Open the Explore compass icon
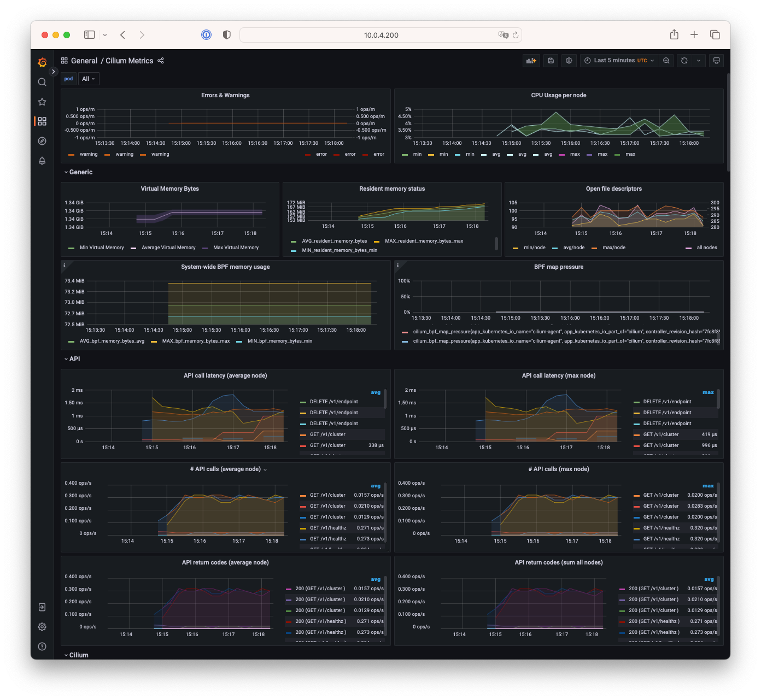The image size is (761, 700). [x=42, y=141]
